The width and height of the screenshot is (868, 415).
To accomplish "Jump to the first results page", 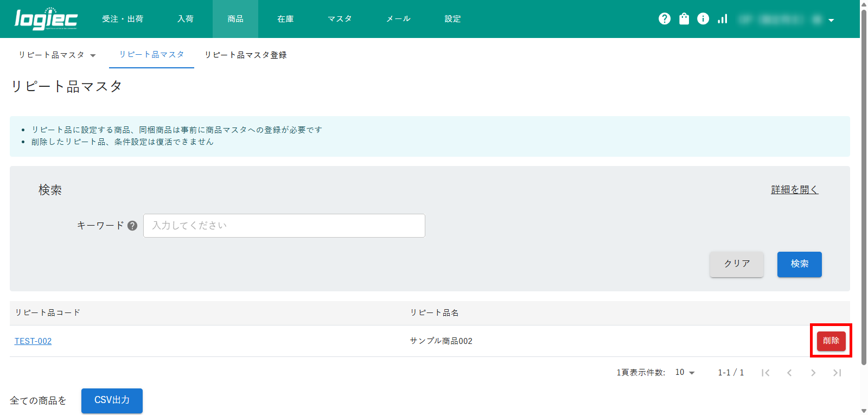I will tap(765, 373).
